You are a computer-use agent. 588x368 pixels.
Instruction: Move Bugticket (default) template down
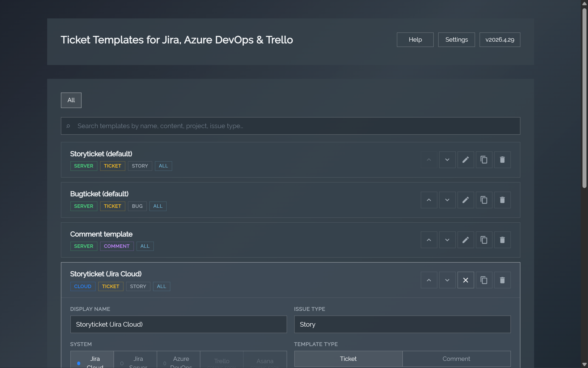[x=447, y=200]
